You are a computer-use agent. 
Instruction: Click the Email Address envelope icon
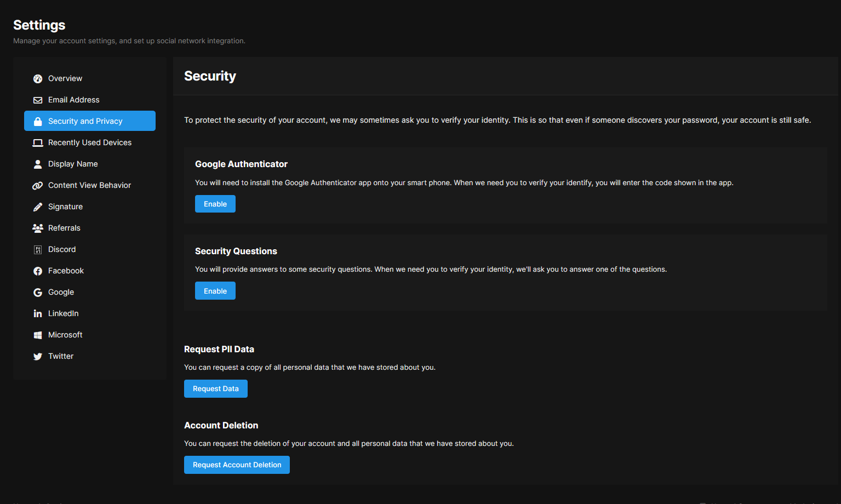38,100
